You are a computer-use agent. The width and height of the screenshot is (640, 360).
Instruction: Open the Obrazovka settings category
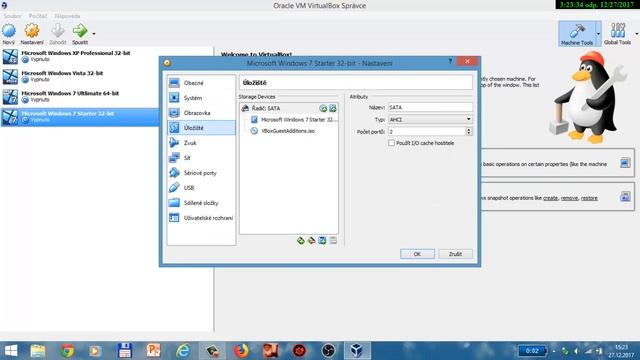(201, 113)
